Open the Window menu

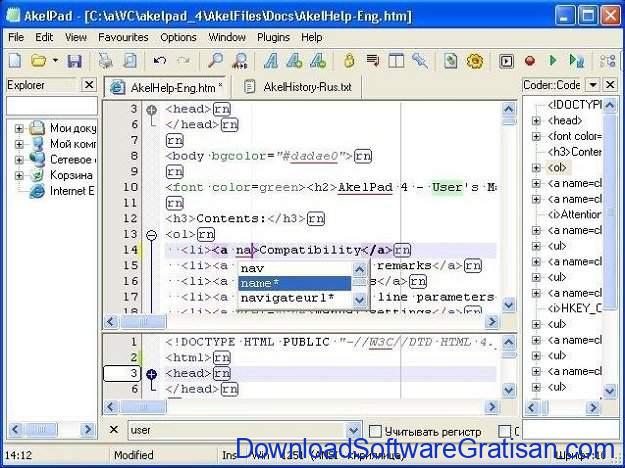click(227, 37)
